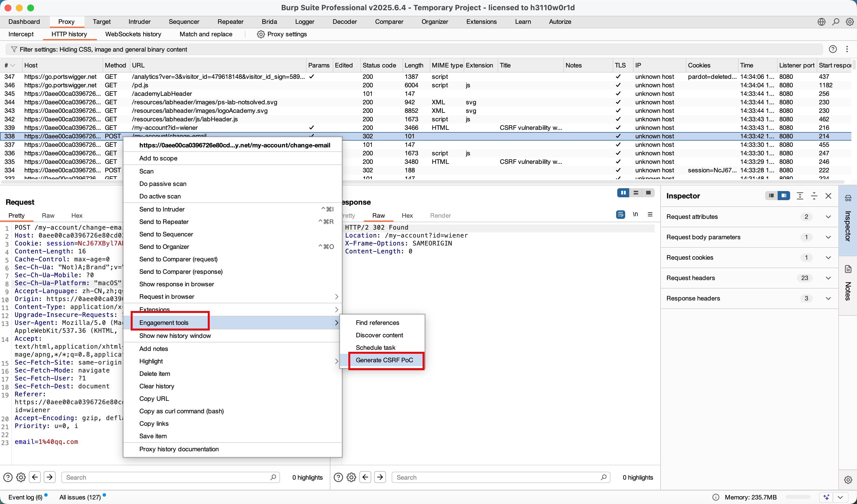Select left-docked Inspector layout toggle
Image resolution: width=857 pixels, height=504 pixels.
[x=771, y=196]
